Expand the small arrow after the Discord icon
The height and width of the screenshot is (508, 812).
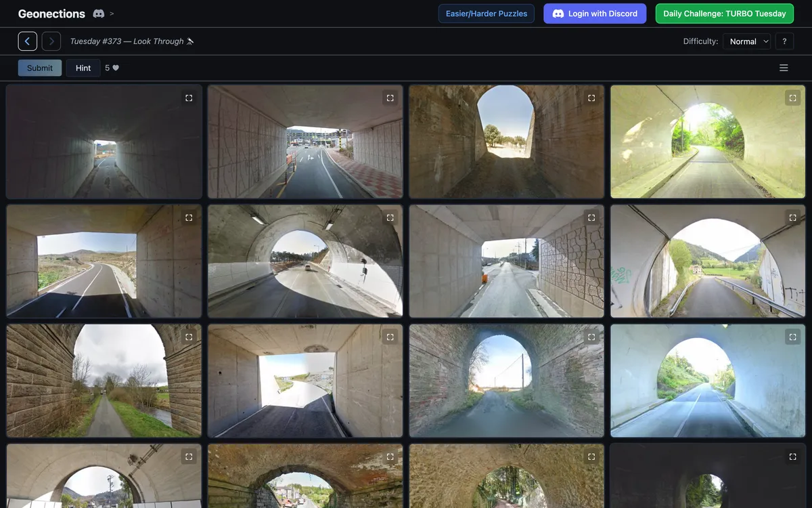pyautogui.click(x=112, y=14)
